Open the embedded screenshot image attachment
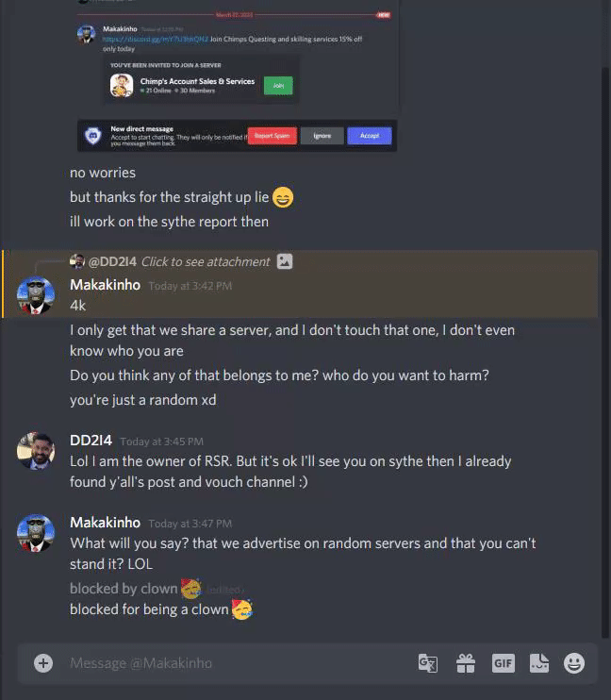This screenshot has height=700, width=611. 238,75
